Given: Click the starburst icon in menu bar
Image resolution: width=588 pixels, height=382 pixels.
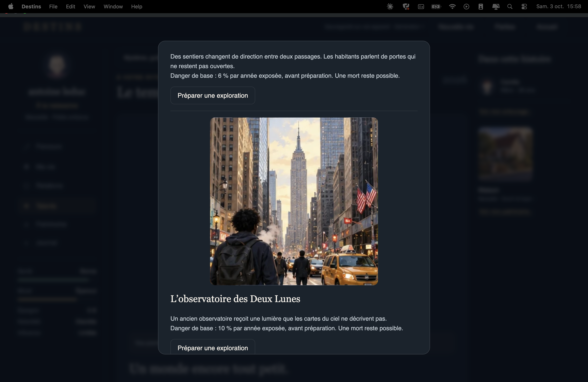Looking at the screenshot, I should (x=390, y=7).
